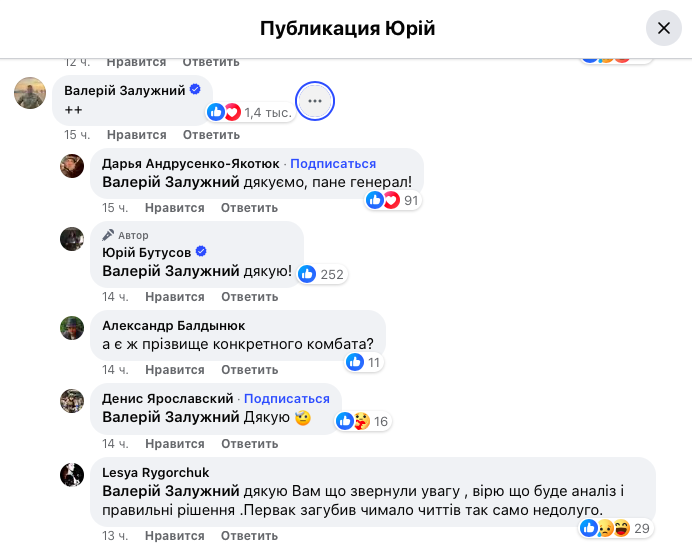Reply to Валерій Залужний's ++ comment
This screenshot has height=544, width=692.
click(x=211, y=135)
